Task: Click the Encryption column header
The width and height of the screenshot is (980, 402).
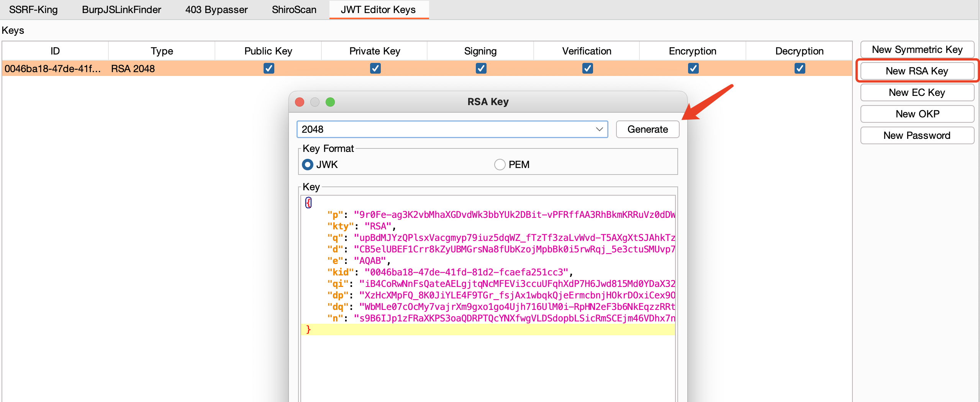Action: coord(693,51)
